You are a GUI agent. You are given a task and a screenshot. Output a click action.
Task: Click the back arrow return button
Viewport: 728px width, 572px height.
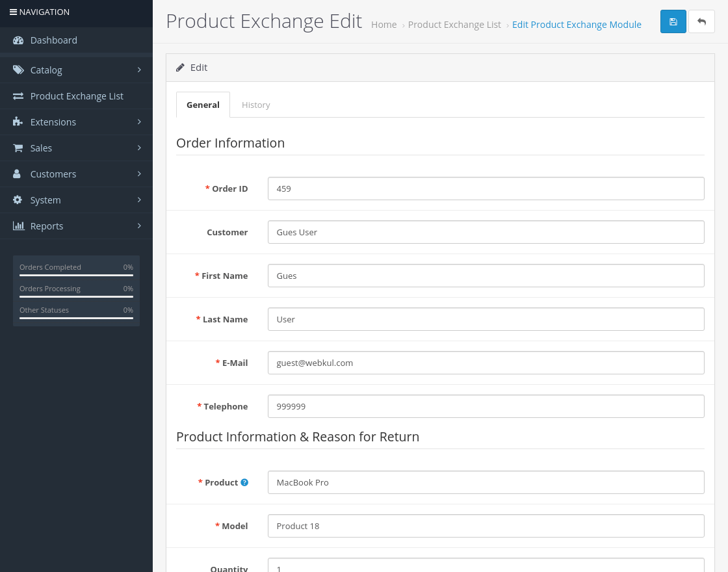pyautogui.click(x=701, y=21)
